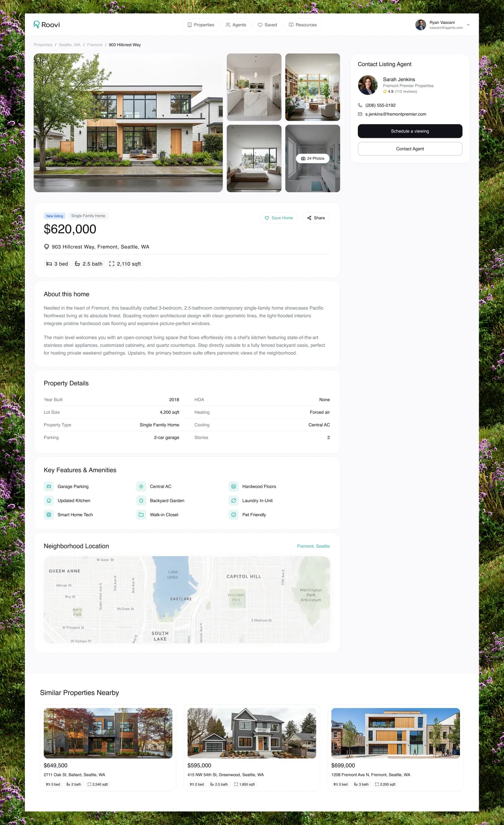Open the Agents nav item

tap(236, 25)
